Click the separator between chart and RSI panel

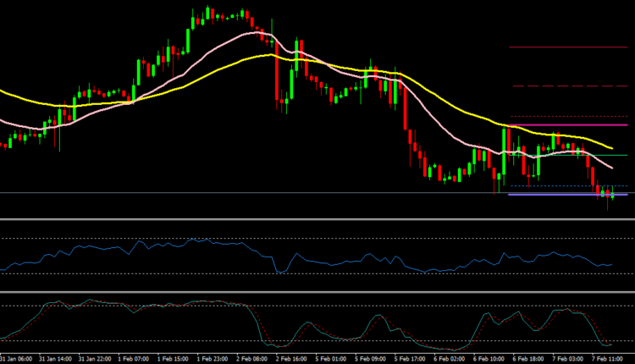pyautogui.click(x=317, y=220)
